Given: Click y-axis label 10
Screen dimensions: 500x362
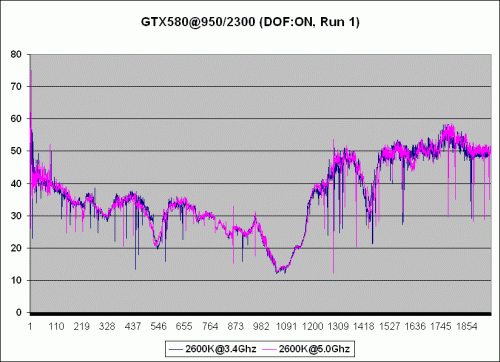Looking at the screenshot, I should point(16,280).
